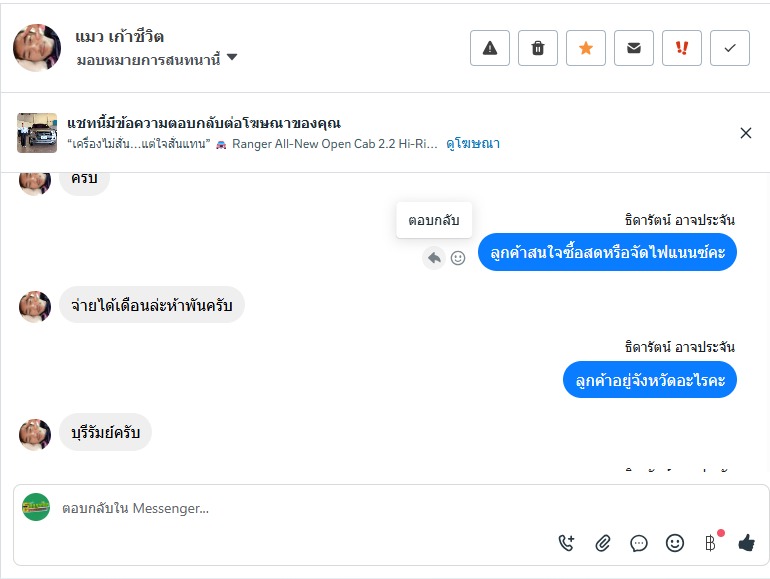This screenshot has width=770, height=579.
Task: Click the baht payment request icon
Action: point(711,543)
